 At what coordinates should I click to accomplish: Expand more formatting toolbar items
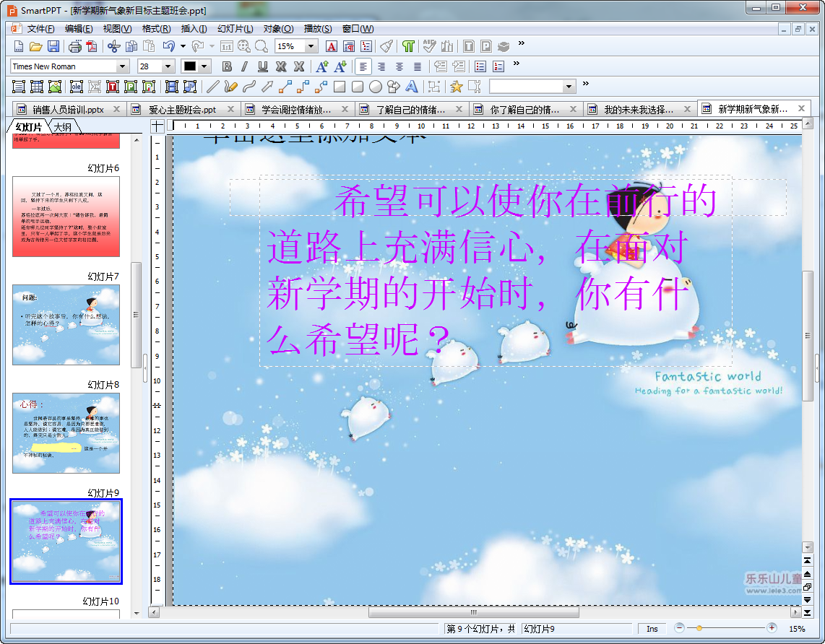click(x=517, y=63)
